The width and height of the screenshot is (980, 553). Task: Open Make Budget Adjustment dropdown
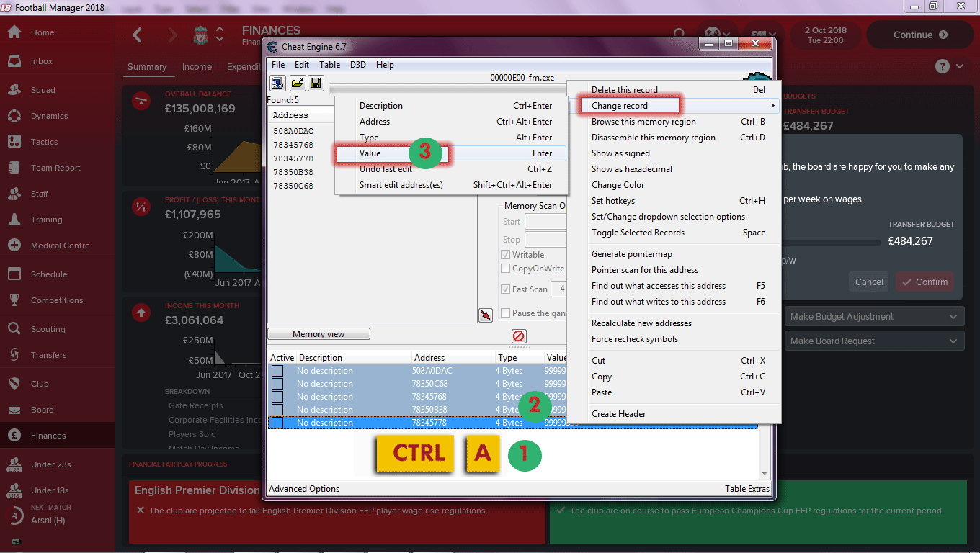(874, 317)
